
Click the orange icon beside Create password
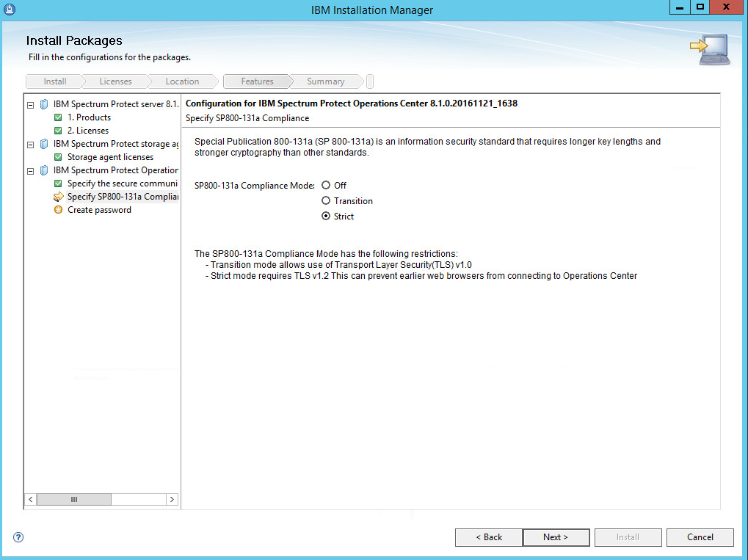[58, 210]
